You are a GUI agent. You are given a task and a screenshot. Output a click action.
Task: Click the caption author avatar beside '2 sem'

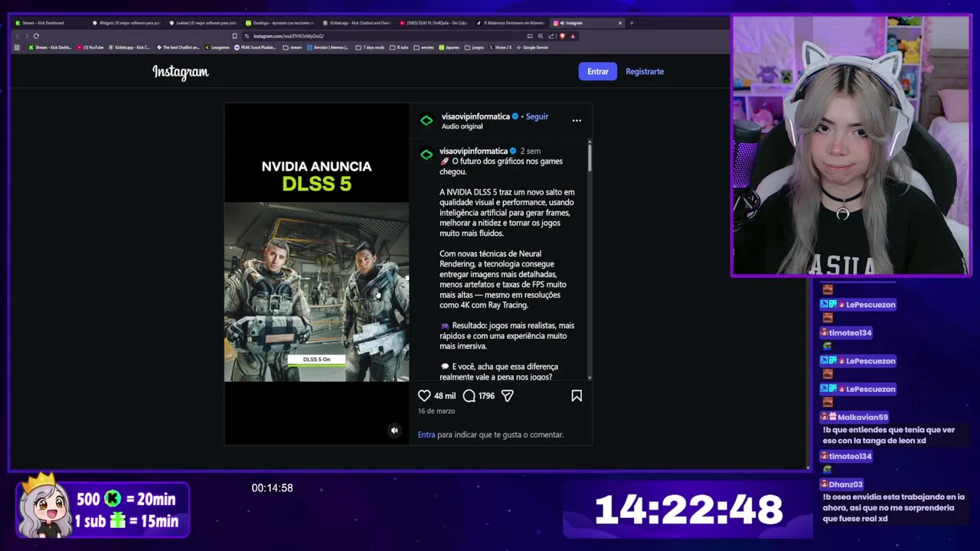tap(426, 155)
